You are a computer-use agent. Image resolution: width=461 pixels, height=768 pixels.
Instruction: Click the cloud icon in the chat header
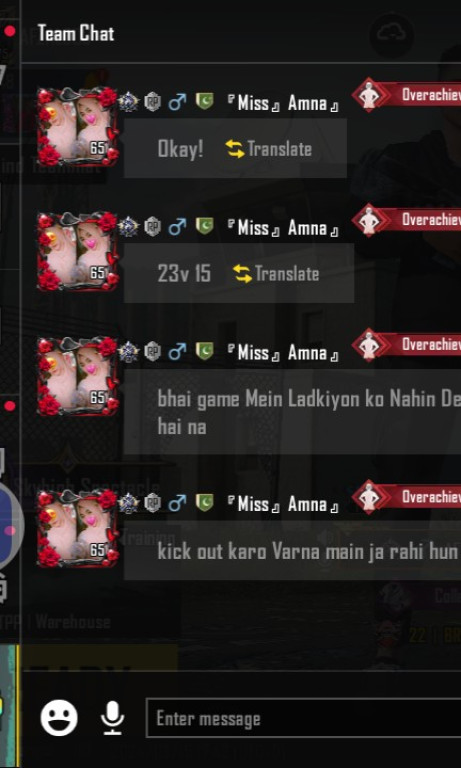[391, 34]
